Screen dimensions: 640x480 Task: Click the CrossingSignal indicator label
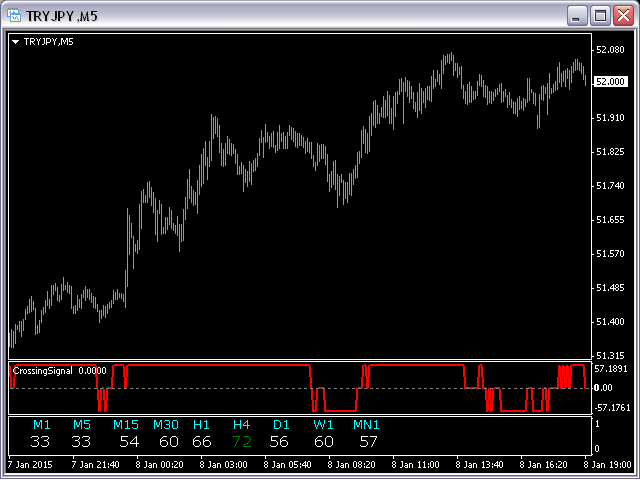[43, 371]
